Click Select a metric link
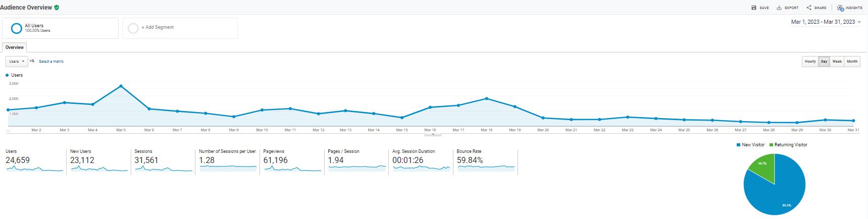This screenshot has height=219, width=868. [x=51, y=62]
